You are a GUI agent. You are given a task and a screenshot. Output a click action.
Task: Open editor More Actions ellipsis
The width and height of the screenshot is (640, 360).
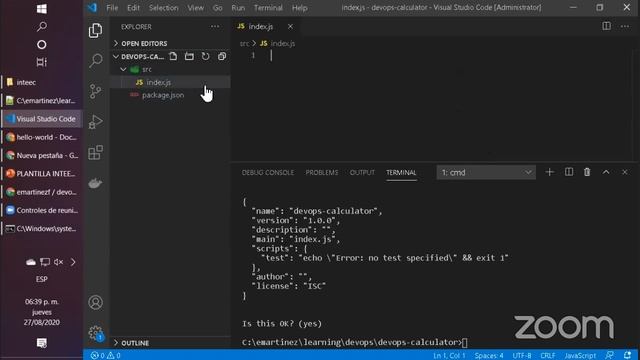(x=625, y=27)
